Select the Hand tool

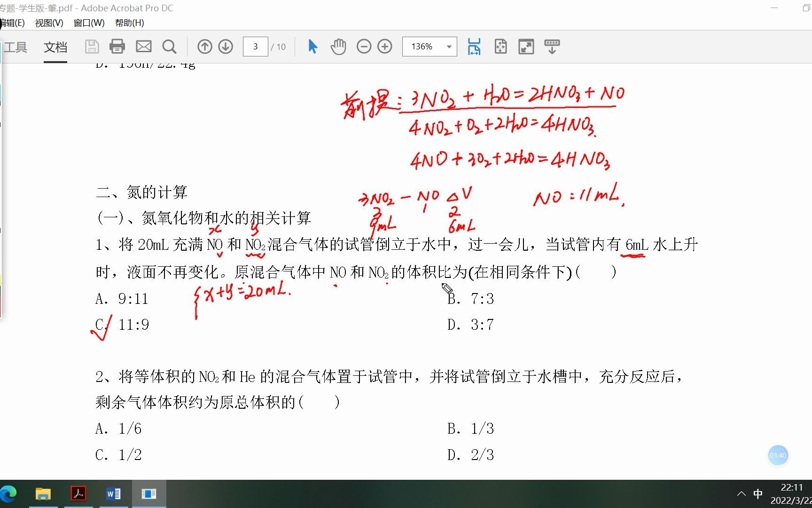point(338,46)
